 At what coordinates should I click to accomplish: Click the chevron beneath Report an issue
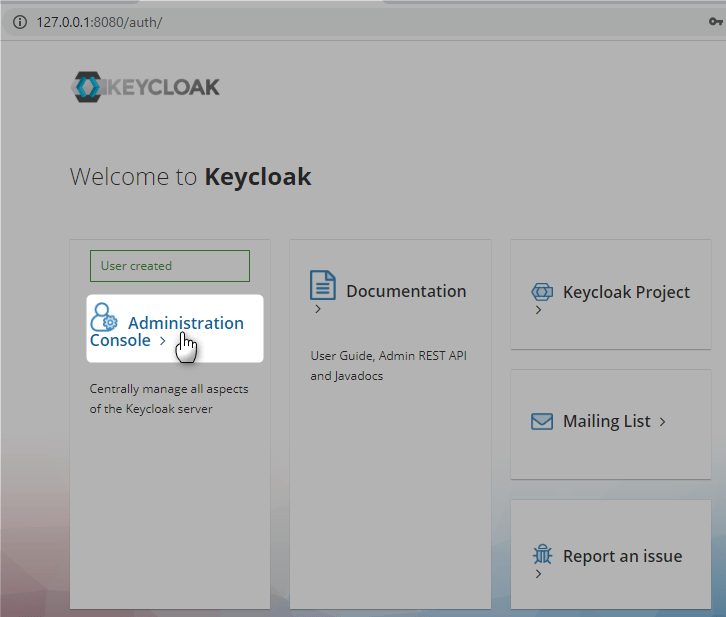click(x=538, y=575)
